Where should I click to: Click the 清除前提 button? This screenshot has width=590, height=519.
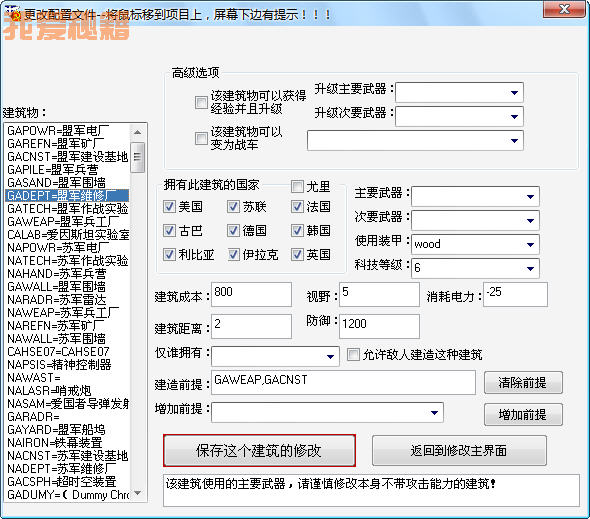(523, 383)
